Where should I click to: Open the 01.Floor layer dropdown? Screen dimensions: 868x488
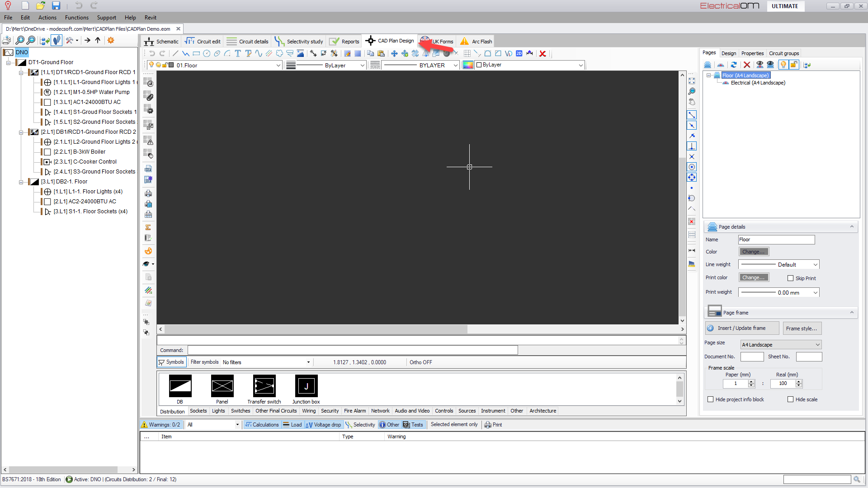click(x=278, y=66)
